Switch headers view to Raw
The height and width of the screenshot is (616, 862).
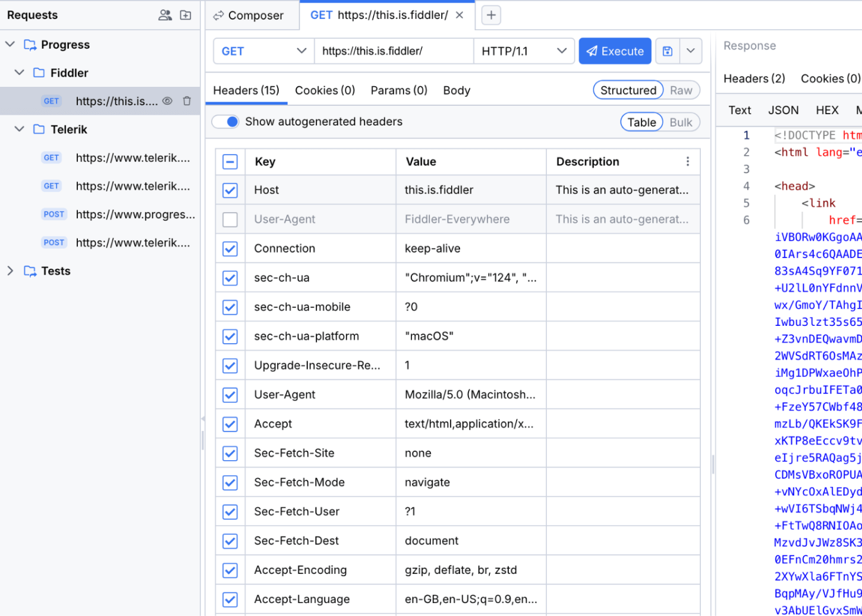click(681, 90)
